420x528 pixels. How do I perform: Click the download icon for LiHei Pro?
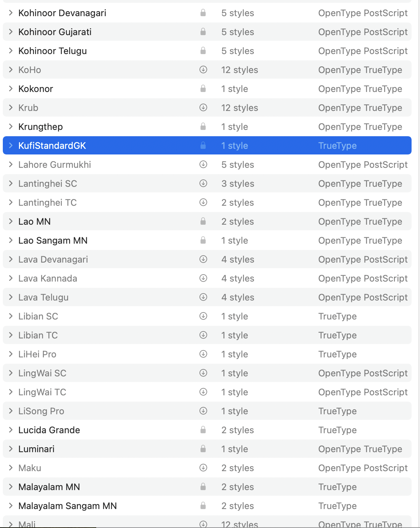(203, 354)
